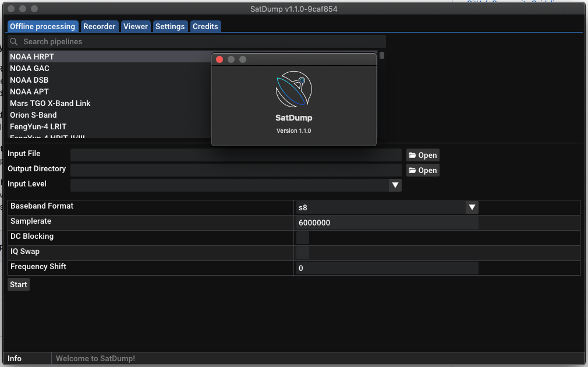Click the Version 1.1.0 text

293,130
